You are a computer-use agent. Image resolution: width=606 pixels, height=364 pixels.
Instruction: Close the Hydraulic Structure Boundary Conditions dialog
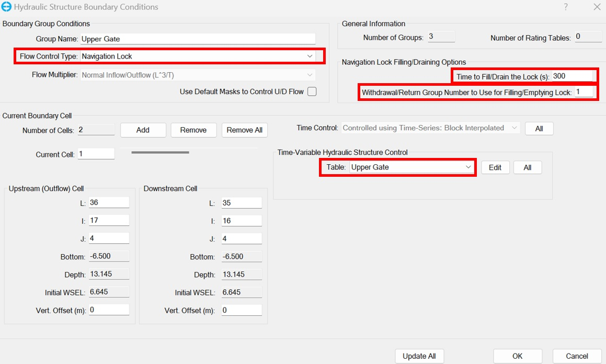pos(597,7)
